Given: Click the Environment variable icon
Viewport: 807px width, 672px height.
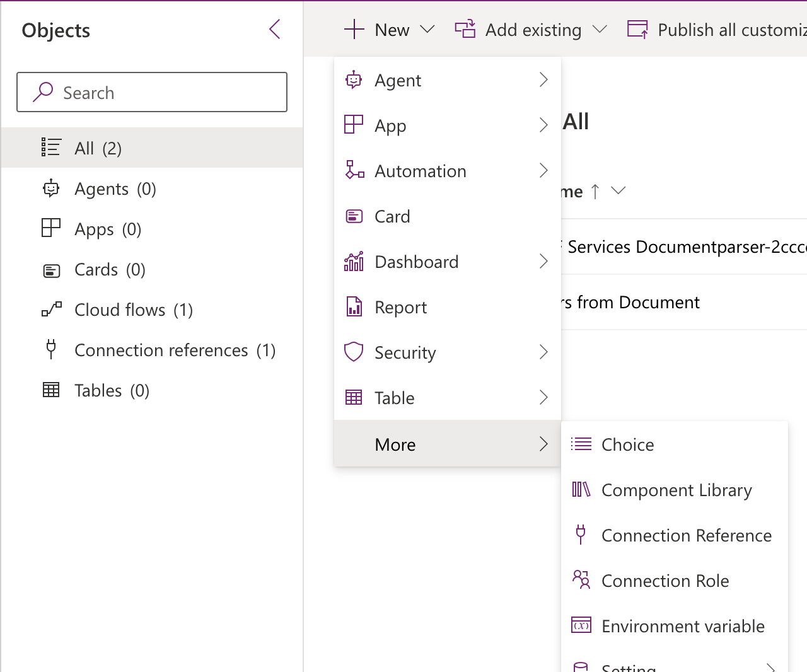Looking at the screenshot, I should pos(581,625).
